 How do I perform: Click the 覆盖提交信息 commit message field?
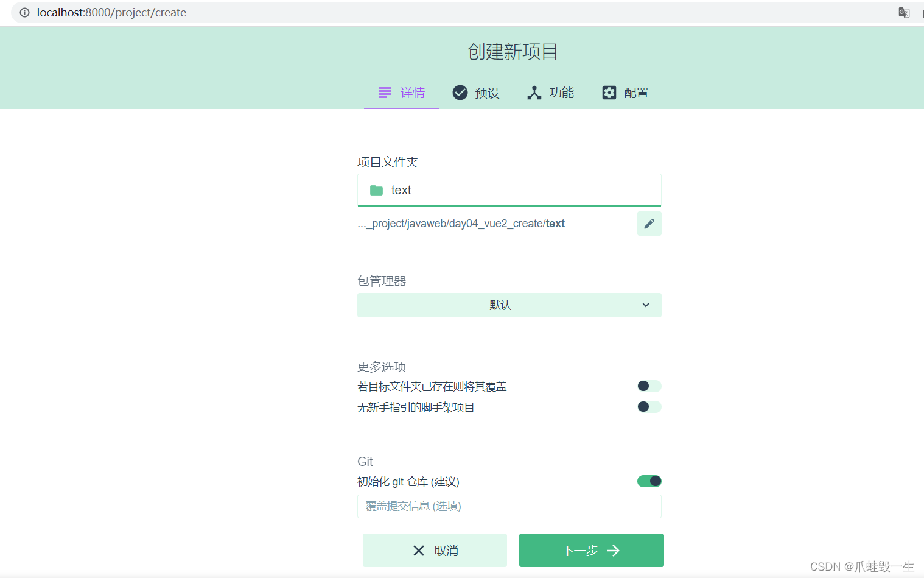point(509,506)
